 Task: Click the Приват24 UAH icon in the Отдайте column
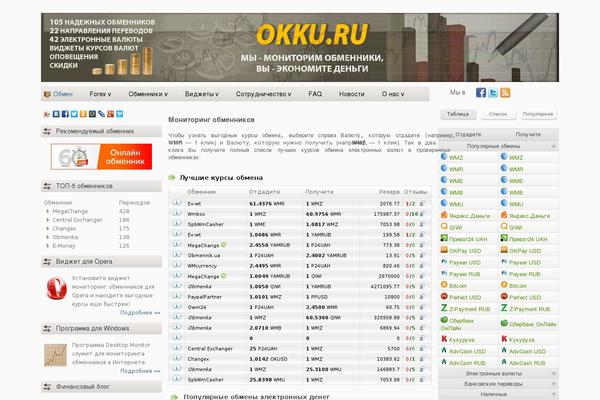coord(444,238)
